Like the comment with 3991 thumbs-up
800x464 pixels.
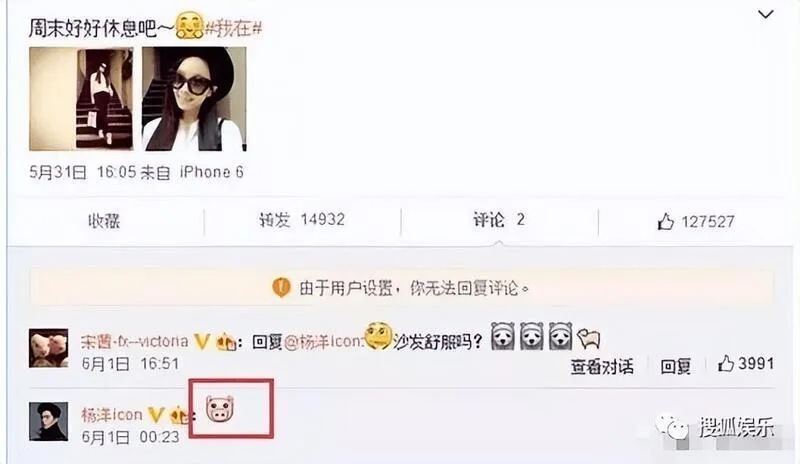pos(746,364)
